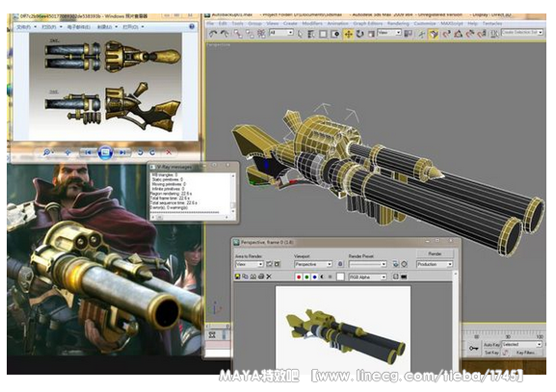
Task: Toggle Angle Snap in main toolbar
Action: coord(458,34)
